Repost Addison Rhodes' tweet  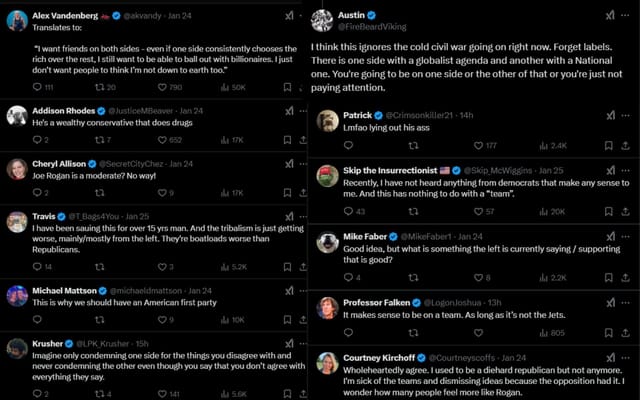(x=98, y=140)
